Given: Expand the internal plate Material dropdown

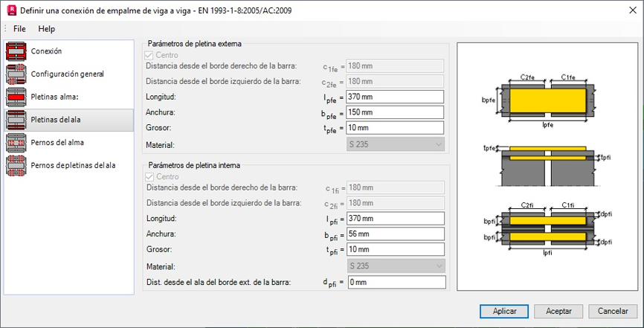Looking at the screenshot, I should [x=395, y=266].
